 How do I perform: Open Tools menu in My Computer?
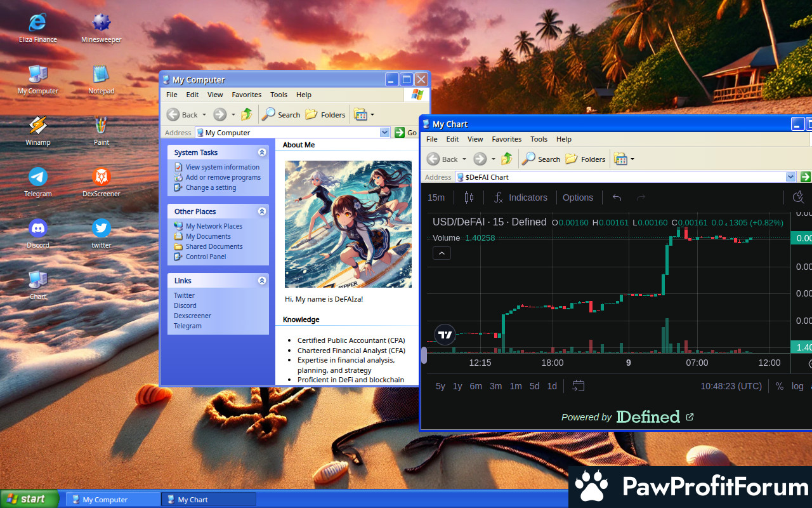coord(278,95)
